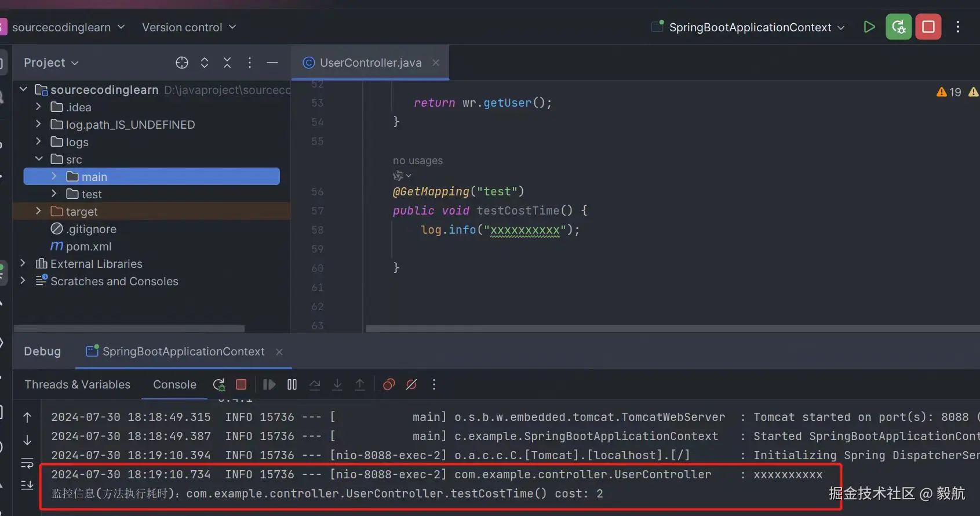Image resolution: width=980 pixels, height=516 pixels.
Task: Click the warning indicator showing 19 problems
Action: pos(949,92)
